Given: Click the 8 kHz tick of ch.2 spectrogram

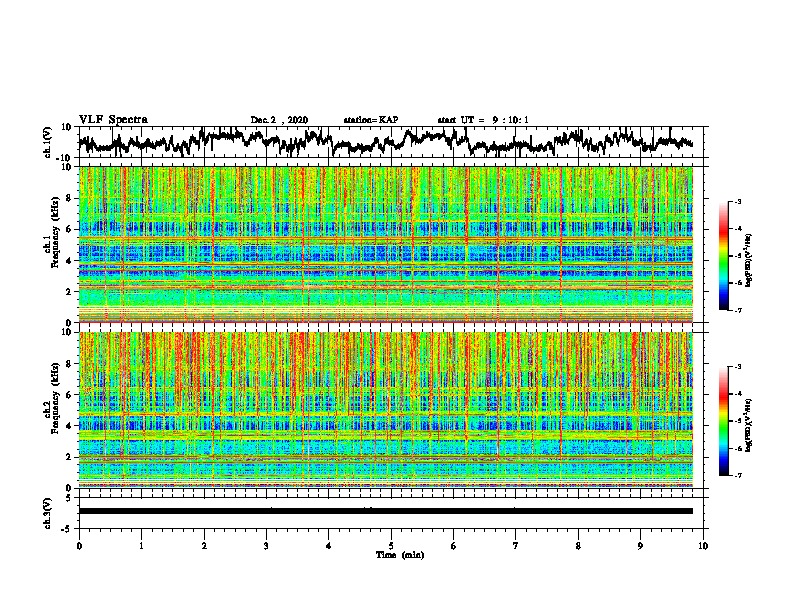Looking at the screenshot, I should pos(69,363).
